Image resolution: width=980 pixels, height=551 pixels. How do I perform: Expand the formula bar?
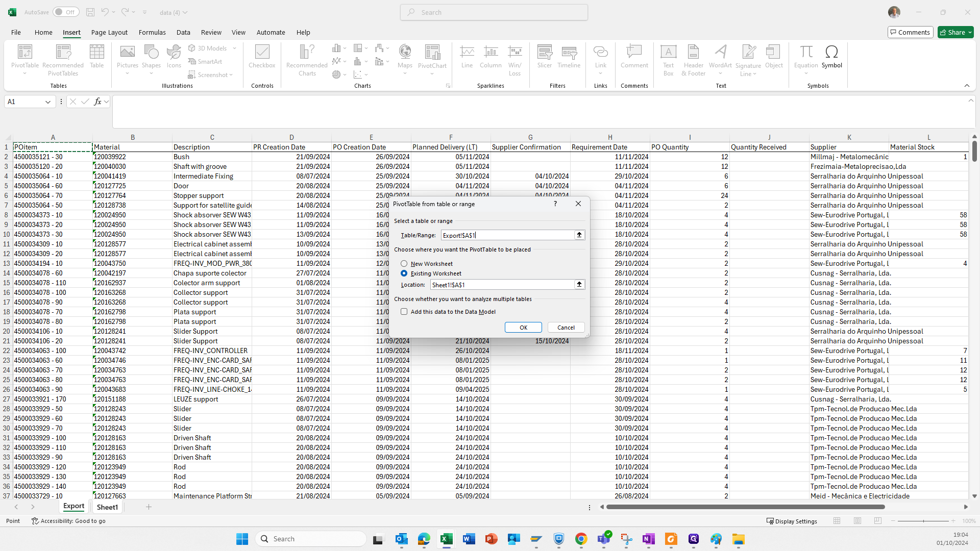(x=971, y=101)
